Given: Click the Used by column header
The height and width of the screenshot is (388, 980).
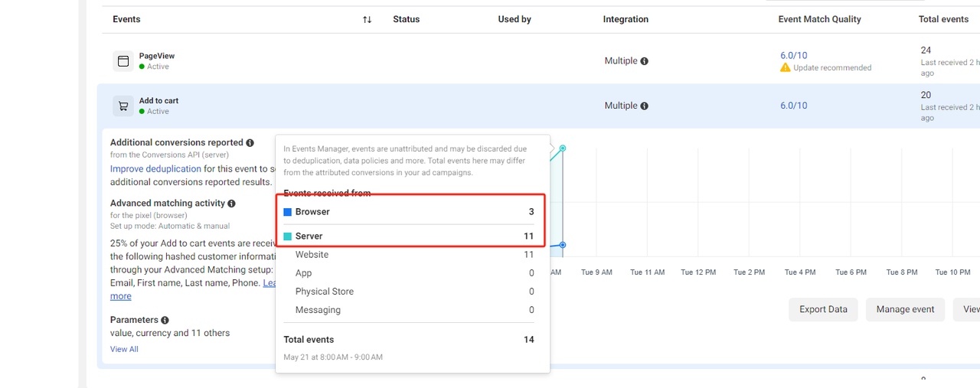Looking at the screenshot, I should click(514, 19).
